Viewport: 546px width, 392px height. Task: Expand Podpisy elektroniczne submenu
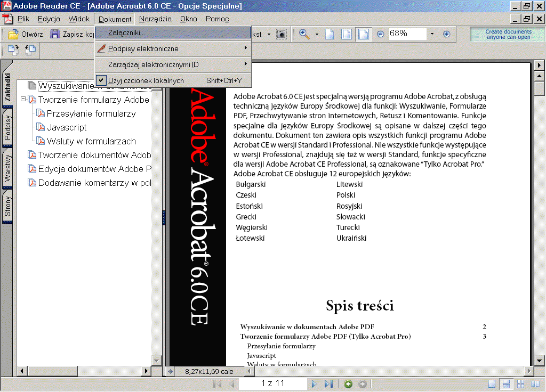click(x=173, y=48)
